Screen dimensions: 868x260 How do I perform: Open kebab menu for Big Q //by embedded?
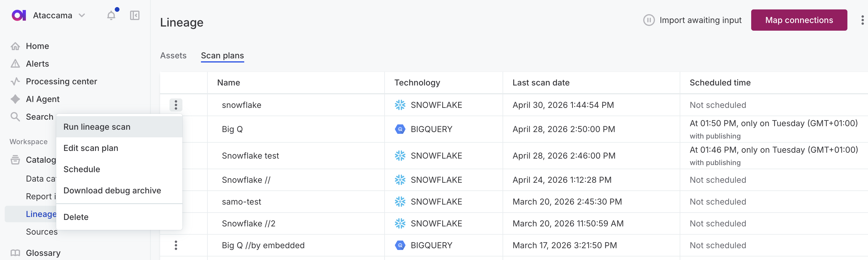point(176,245)
